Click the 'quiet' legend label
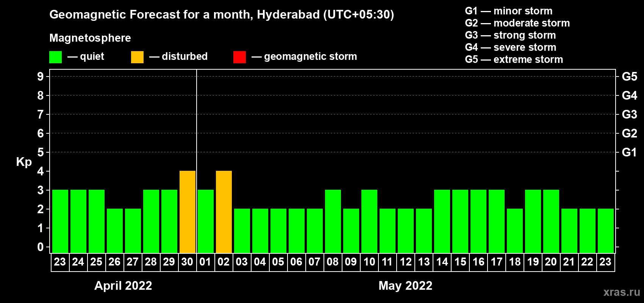The width and height of the screenshot is (644, 303). [x=92, y=56]
